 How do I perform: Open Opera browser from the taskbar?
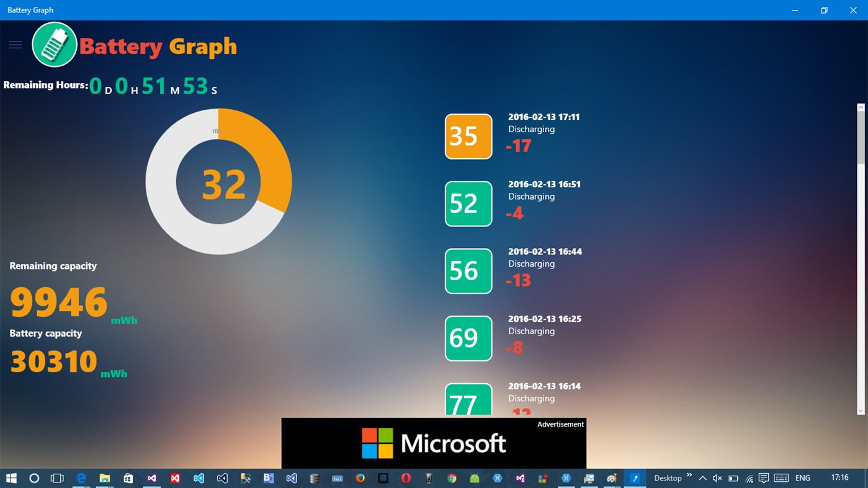click(x=405, y=478)
